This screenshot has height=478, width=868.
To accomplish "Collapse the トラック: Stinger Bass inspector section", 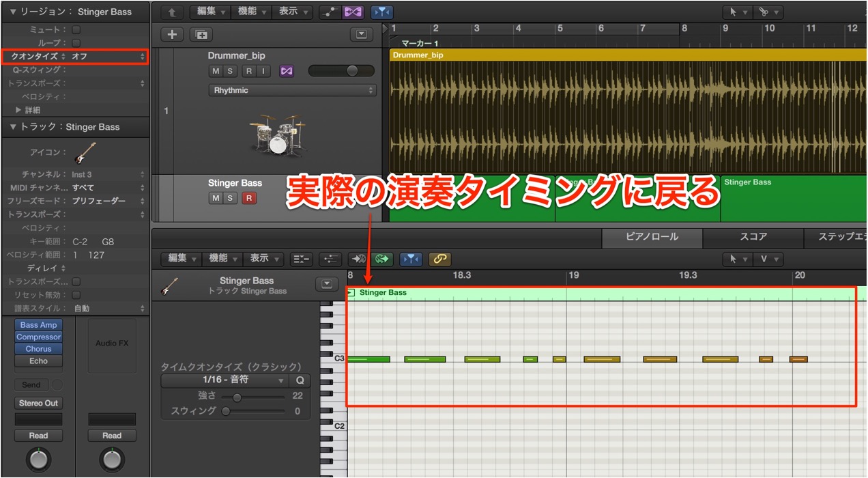I will click(x=14, y=126).
